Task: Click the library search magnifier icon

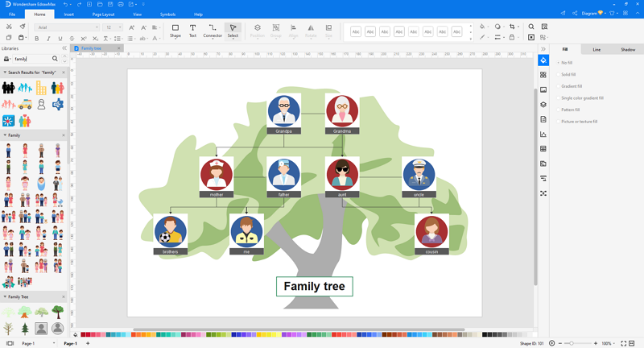Action: point(55,59)
